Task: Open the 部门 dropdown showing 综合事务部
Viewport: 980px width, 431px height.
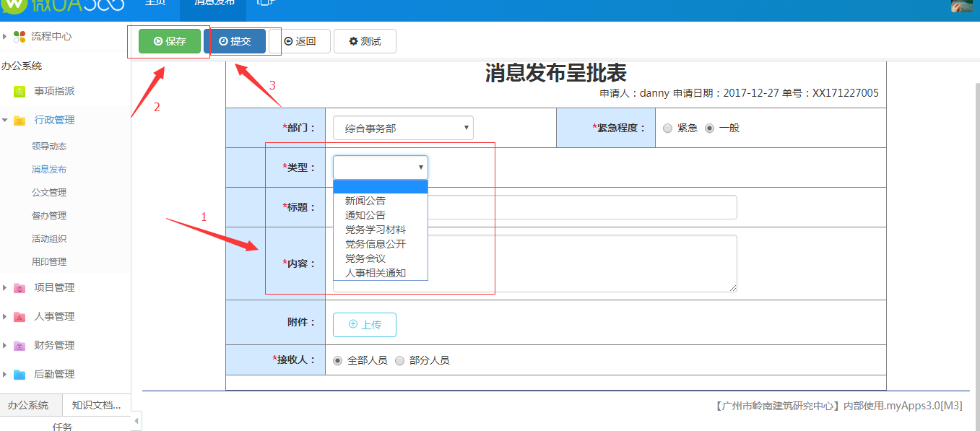Action: [403, 129]
